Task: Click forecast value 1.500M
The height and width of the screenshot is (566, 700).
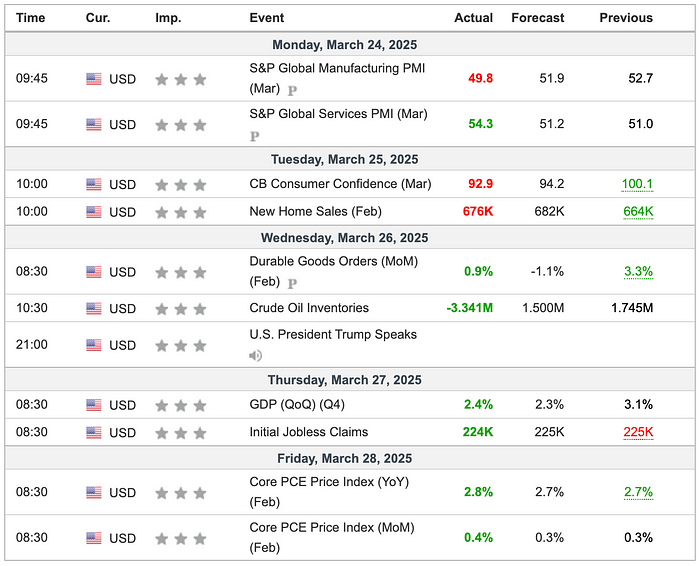Action: [543, 308]
